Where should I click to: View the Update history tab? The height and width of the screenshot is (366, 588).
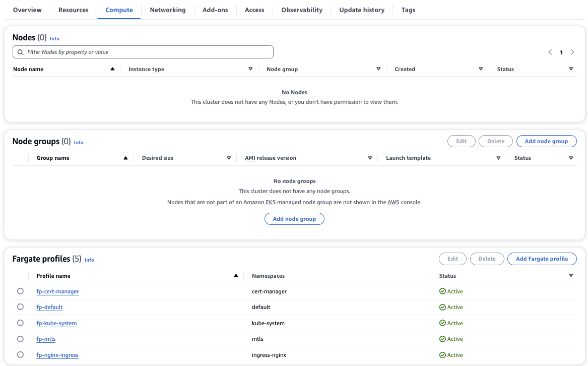(362, 10)
